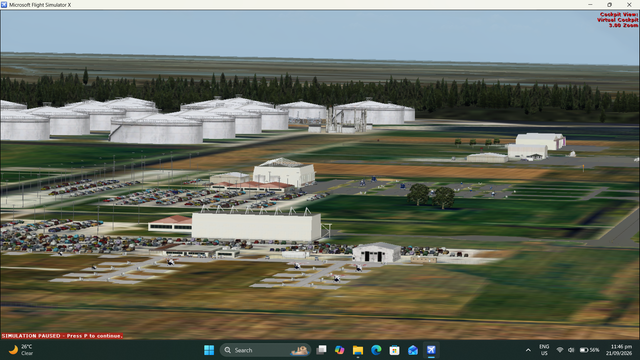Minimize the Flight Simulator X window
The height and width of the screenshot is (360, 640).
(590, 5)
